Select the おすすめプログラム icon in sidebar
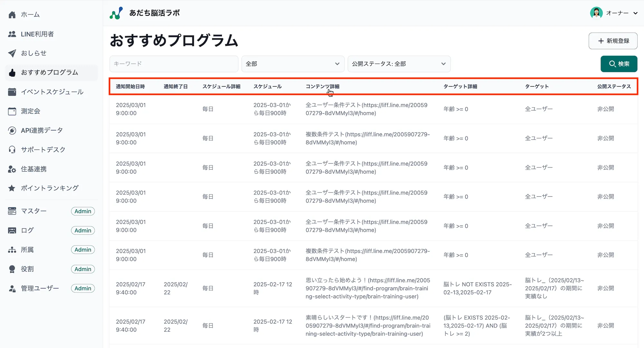Viewport: 644px width, 348px height. (x=12, y=72)
